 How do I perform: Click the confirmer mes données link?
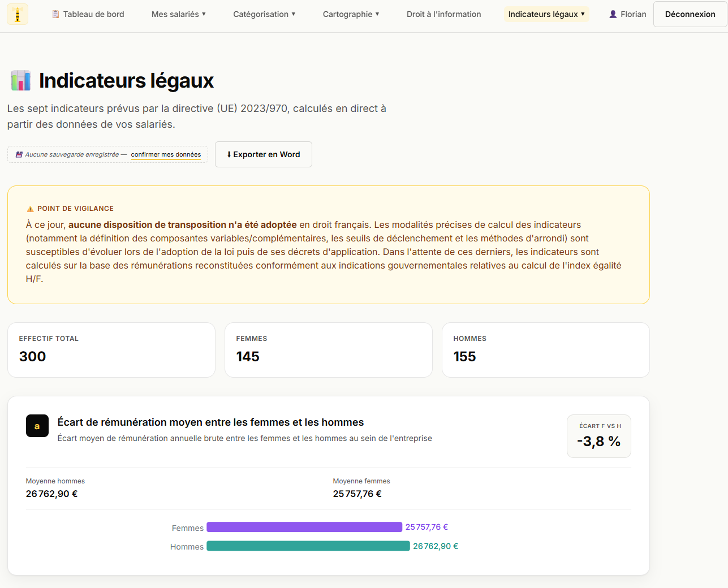(166, 154)
